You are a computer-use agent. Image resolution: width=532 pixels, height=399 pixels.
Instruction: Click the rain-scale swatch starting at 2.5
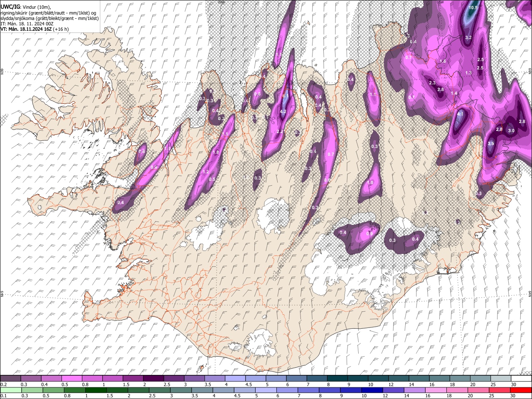click(159, 390)
